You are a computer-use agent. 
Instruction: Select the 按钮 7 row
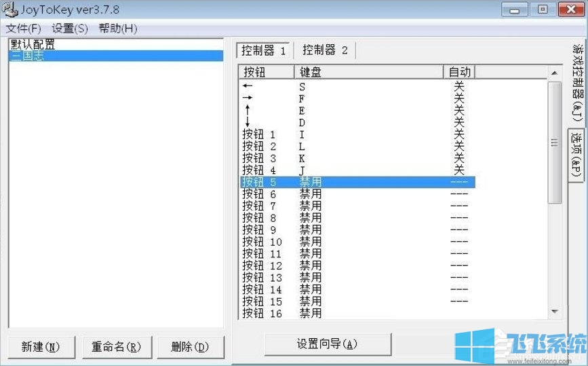(x=357, y=206)
